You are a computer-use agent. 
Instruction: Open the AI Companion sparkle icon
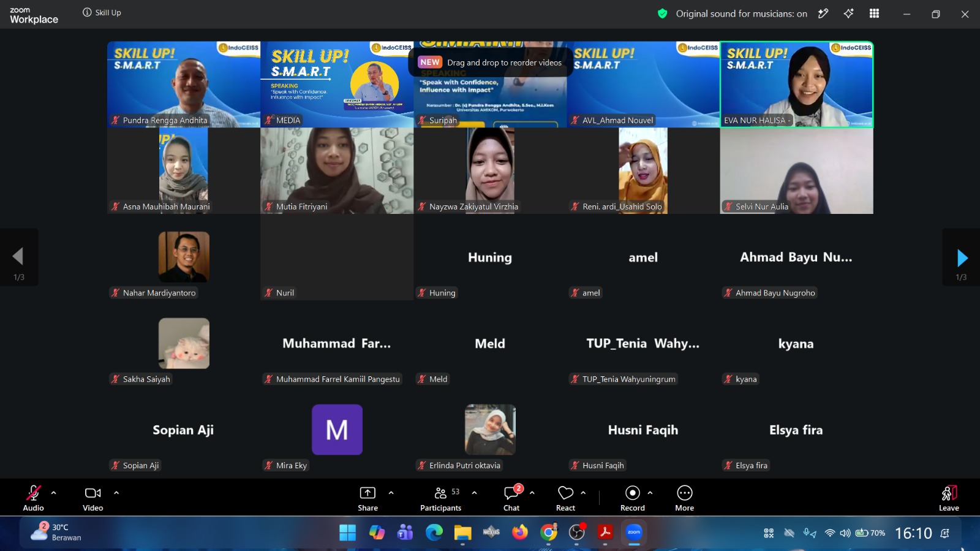848,13
